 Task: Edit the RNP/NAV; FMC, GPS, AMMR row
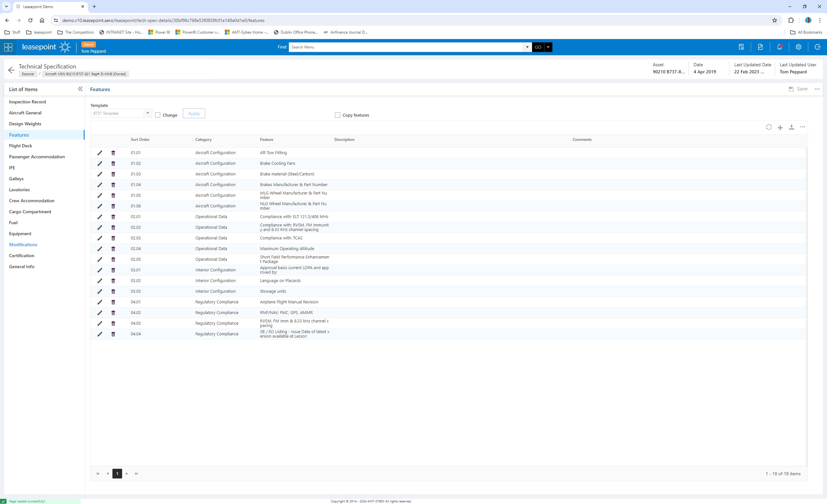coord(100,313)
